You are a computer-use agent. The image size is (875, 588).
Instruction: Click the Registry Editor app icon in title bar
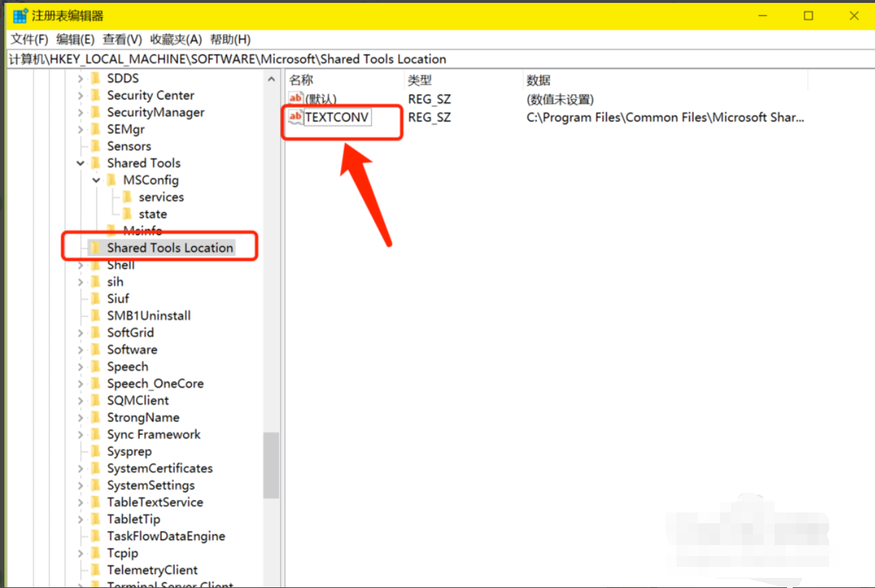tap(20, 16)
